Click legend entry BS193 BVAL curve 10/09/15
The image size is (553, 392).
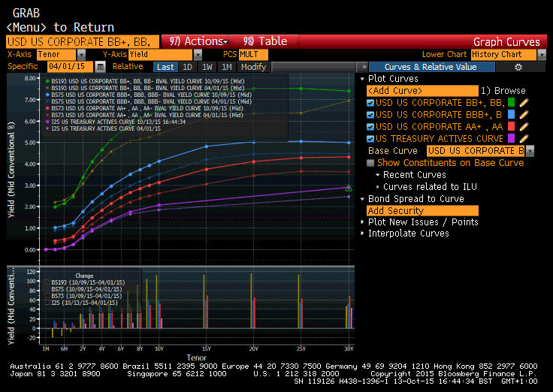tap(145, 81)
